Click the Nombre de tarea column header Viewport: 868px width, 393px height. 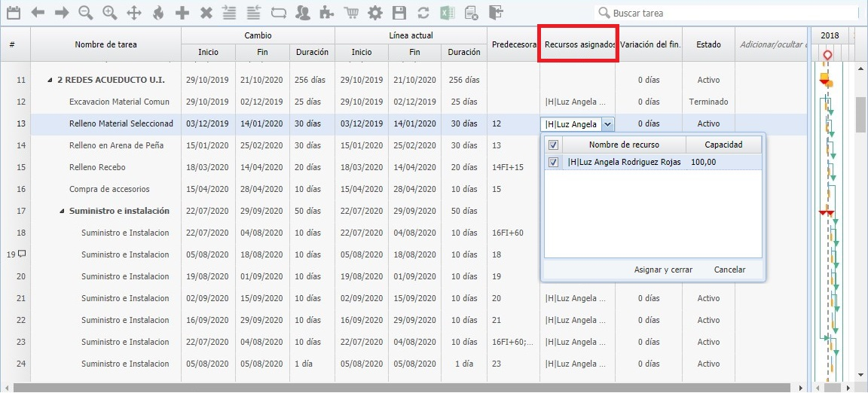coord(105,44)
